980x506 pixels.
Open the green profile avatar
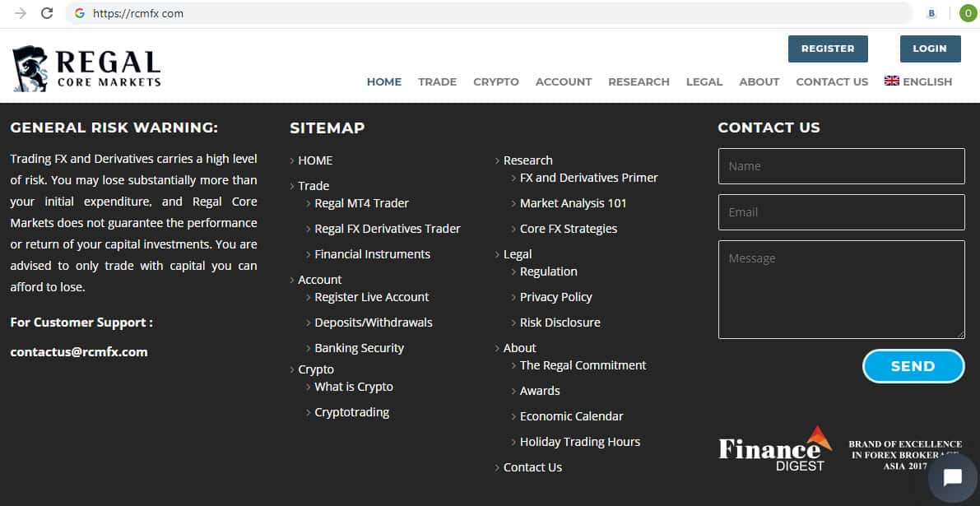[968, 13]
